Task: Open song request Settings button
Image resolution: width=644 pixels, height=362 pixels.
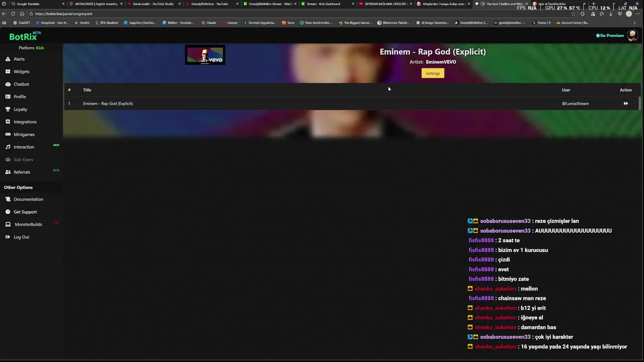Action: pos(433,73)
